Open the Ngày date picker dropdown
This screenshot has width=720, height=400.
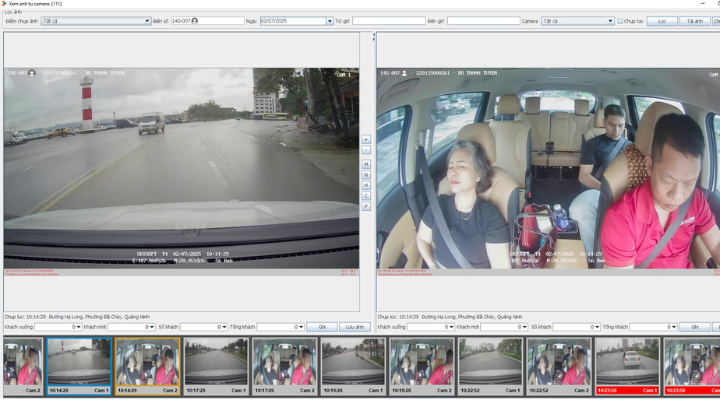pos(330,21)
